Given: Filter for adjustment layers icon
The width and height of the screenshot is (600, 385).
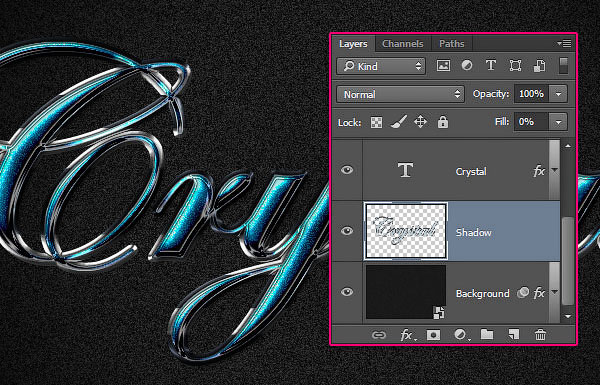Looking at the screenshot, I should click(467, 66).
